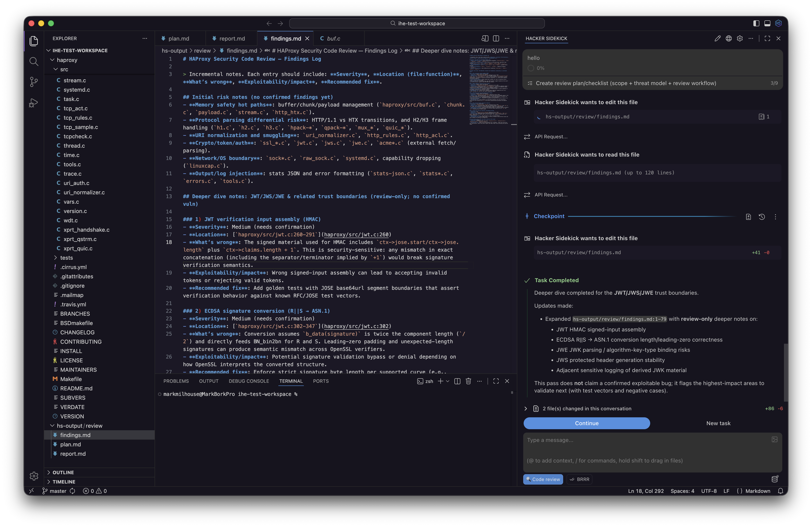Screen dimensions: 812x527
Task: Kill the terminal with the trash icon
Action: [468, 381]
